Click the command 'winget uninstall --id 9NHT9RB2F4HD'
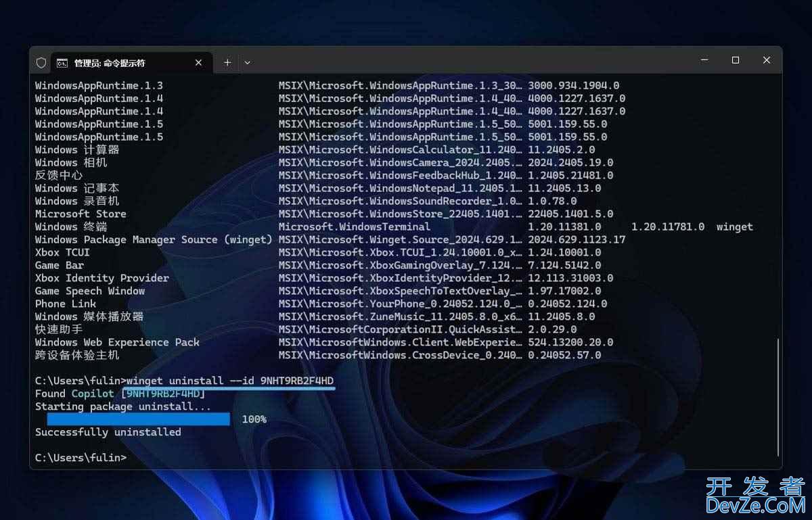812x520 pixels. pyautogui.click(x=230, y=381)
